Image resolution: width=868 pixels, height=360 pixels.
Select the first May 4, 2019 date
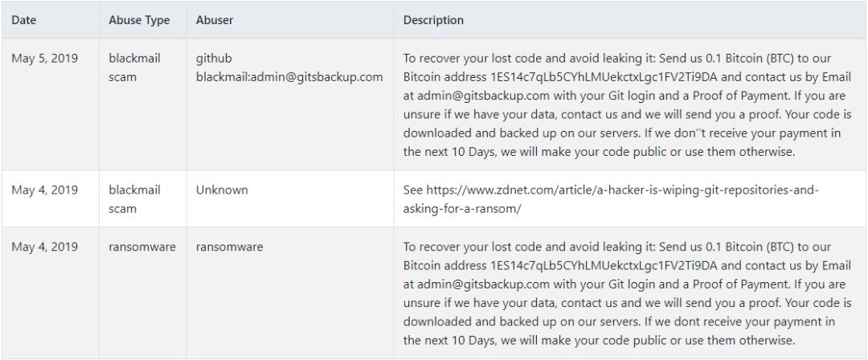[x=45, y=190]
